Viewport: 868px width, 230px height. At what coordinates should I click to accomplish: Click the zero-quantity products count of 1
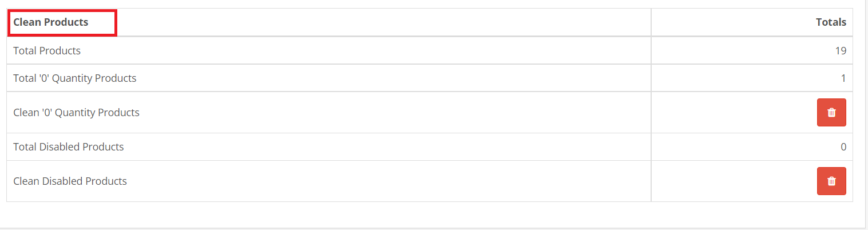click(843, 78)
